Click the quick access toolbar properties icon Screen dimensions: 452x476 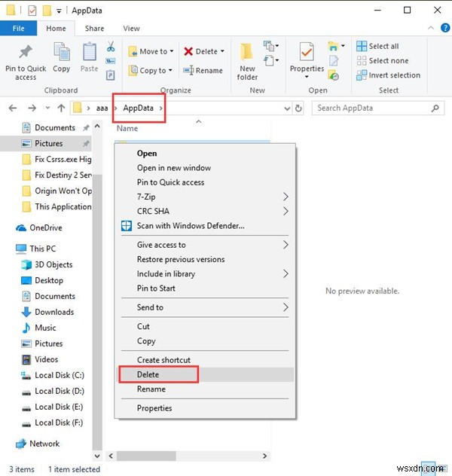(32, 11)
